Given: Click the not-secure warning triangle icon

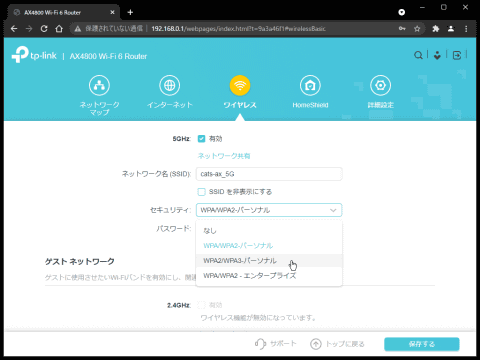Looking at the screenshot, I should click(x=78, y=29).
